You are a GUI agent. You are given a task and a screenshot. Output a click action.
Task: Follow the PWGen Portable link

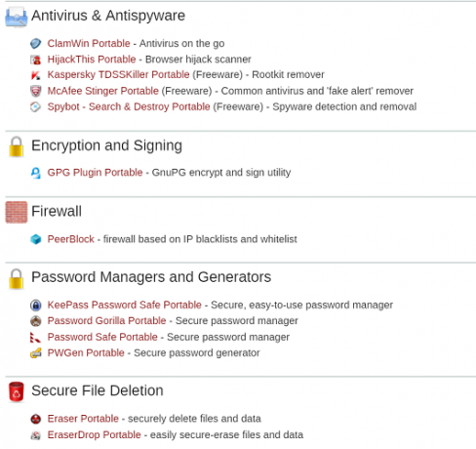tap(86, 352)
